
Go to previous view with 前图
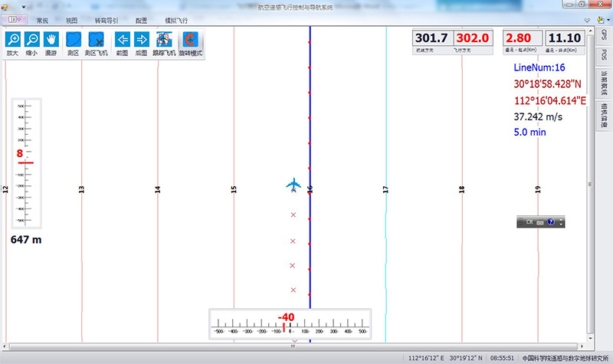coord(122,44)
